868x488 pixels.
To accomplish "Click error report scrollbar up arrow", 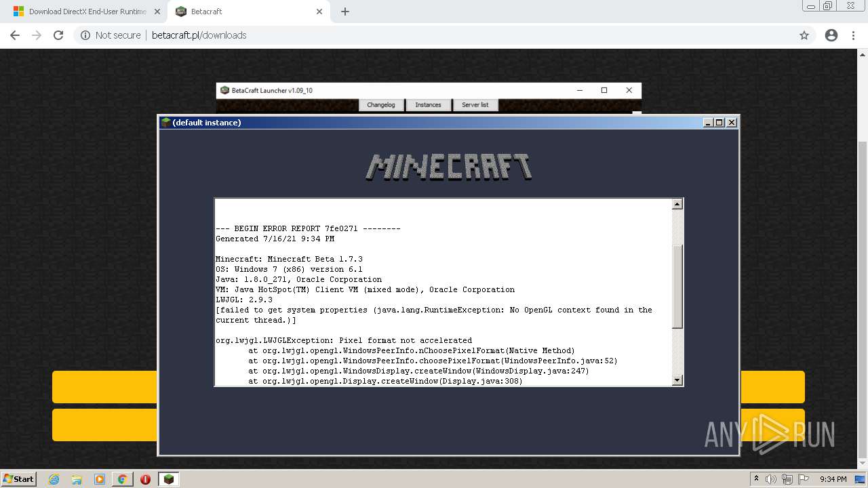I will pos(677,204).
